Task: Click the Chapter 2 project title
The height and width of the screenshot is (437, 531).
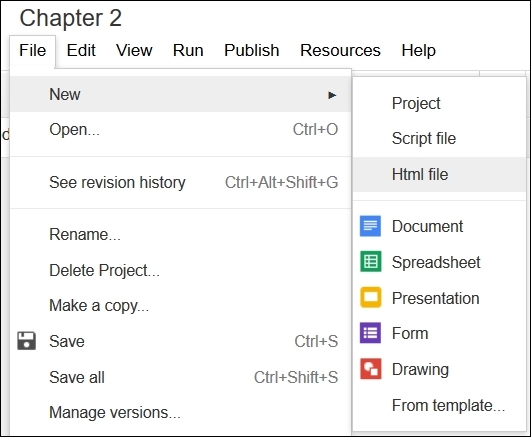Action: (70, 18)
